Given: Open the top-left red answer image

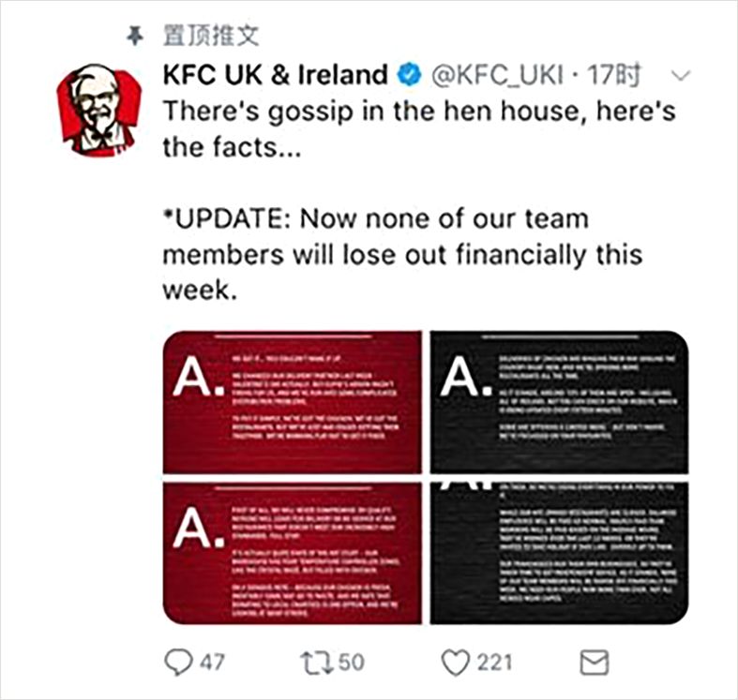Looking at the screenshot, I should point(294,402).
